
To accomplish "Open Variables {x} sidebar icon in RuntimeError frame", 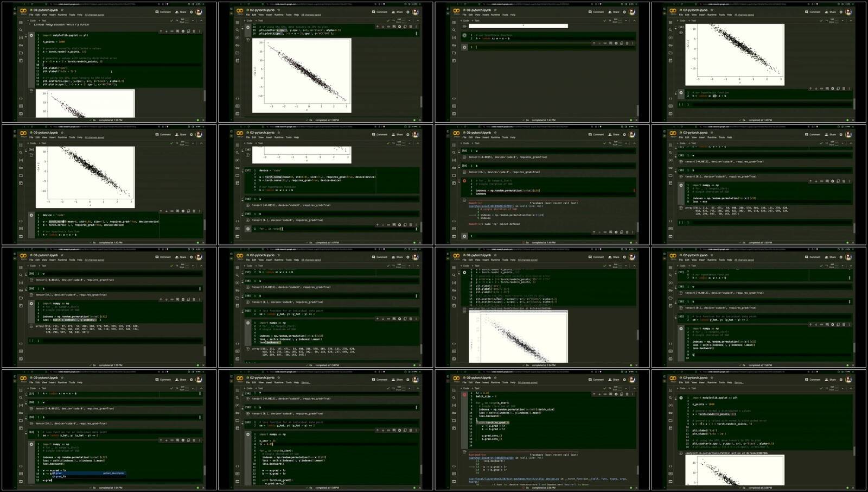I will [454, 405].
